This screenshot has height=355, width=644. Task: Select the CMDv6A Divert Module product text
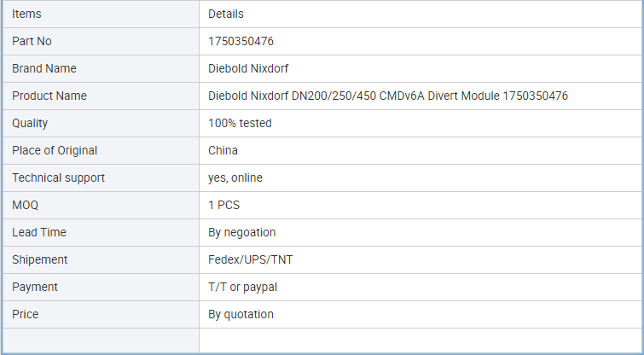388,96
